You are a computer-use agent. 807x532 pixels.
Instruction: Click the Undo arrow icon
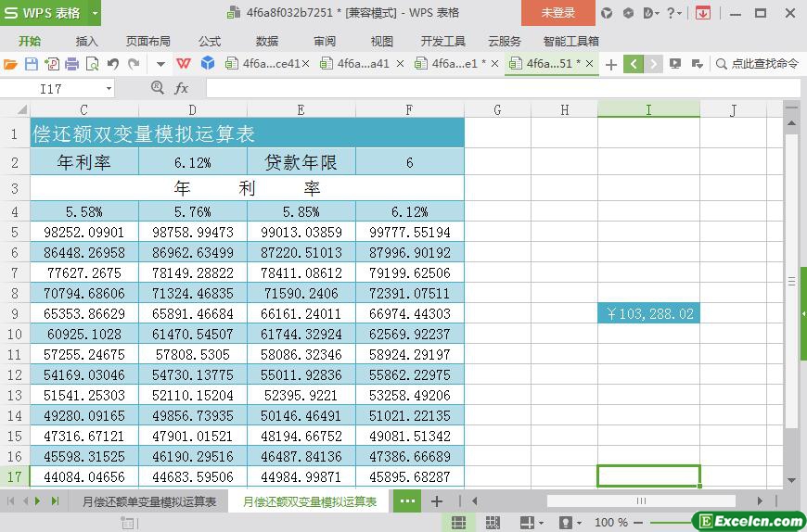pyautogui.click(x=113, y=64)
